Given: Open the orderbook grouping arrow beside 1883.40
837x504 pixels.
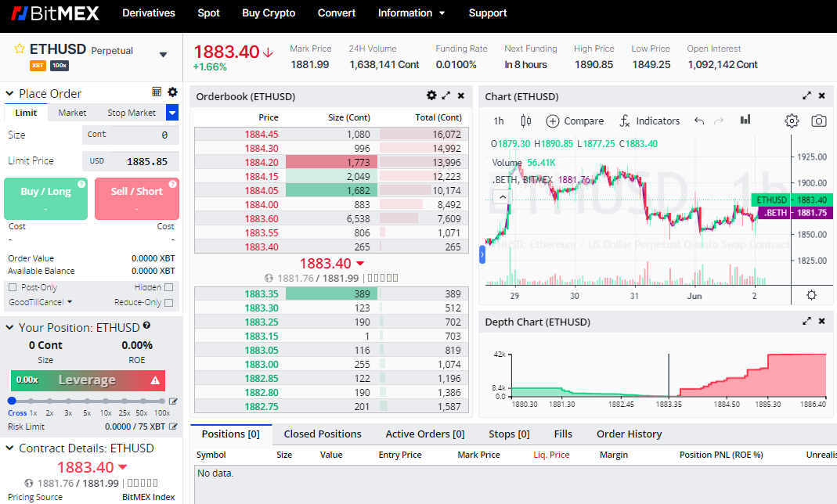Looking at the screenshot, I should coord(360,264).
